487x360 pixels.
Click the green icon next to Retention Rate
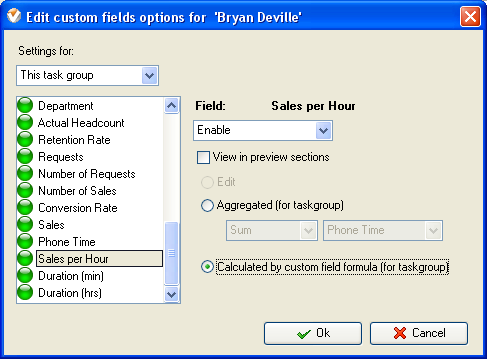25,140
